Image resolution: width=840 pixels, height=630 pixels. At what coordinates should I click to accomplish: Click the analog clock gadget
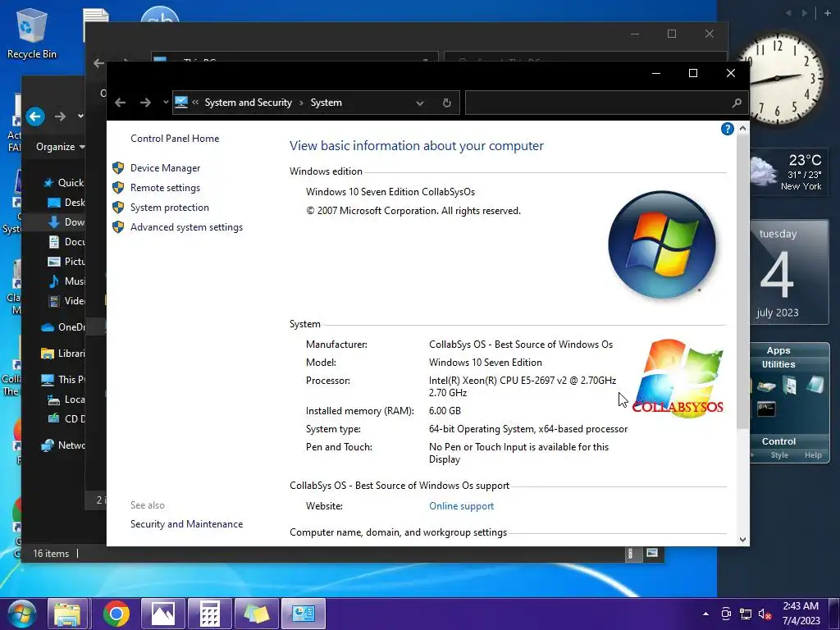[x=780, y=80]
